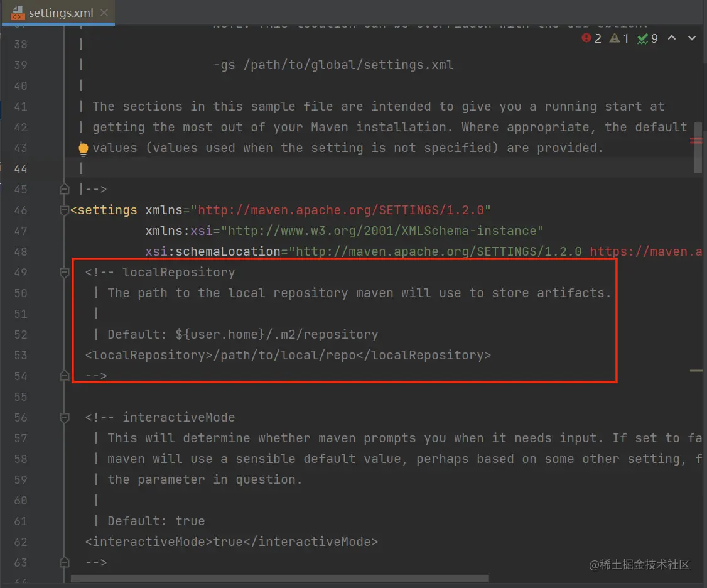The height and width of the screenshot is (588, 707).
Task: Click line number 53 in gutter
Action: 20,356
